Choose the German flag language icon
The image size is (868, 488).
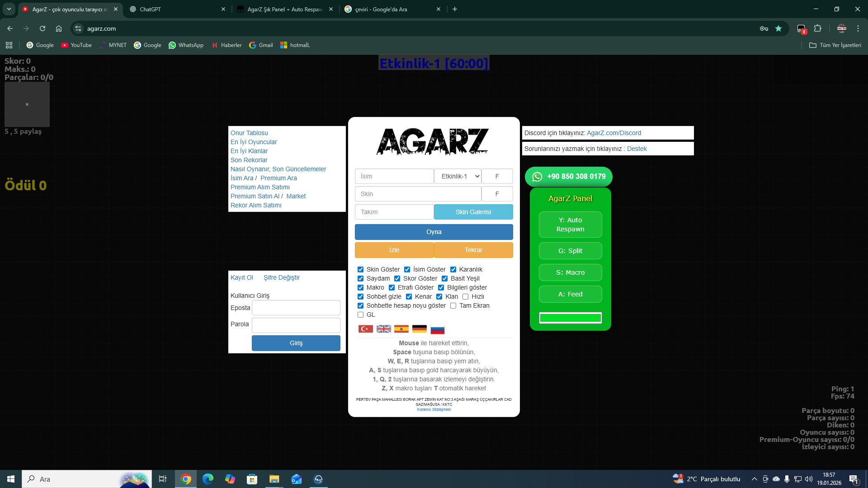(x=420, y=329)
